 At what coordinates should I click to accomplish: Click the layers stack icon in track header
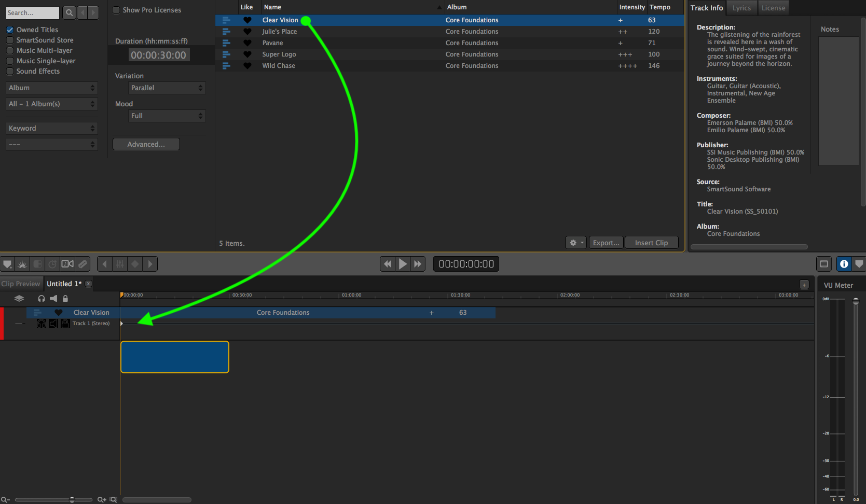point(19,298)
